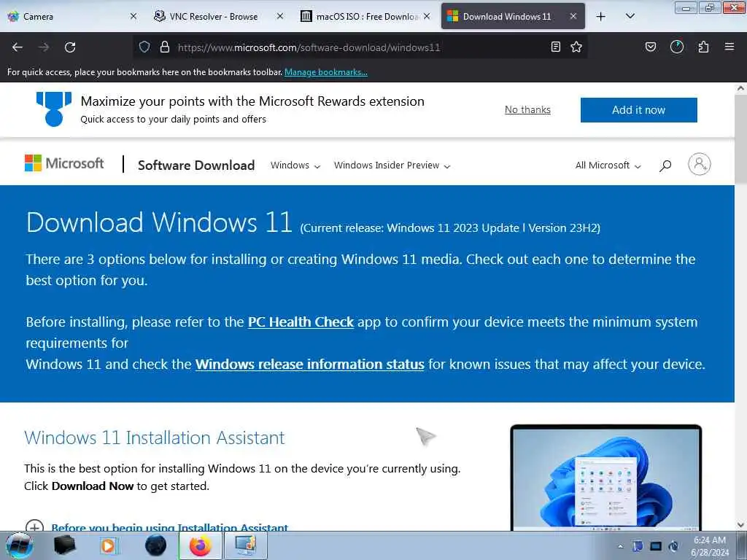Expand Before you begin using Installation Assistant
Screen dimensions: 747x560
click(x=169, y=528)
